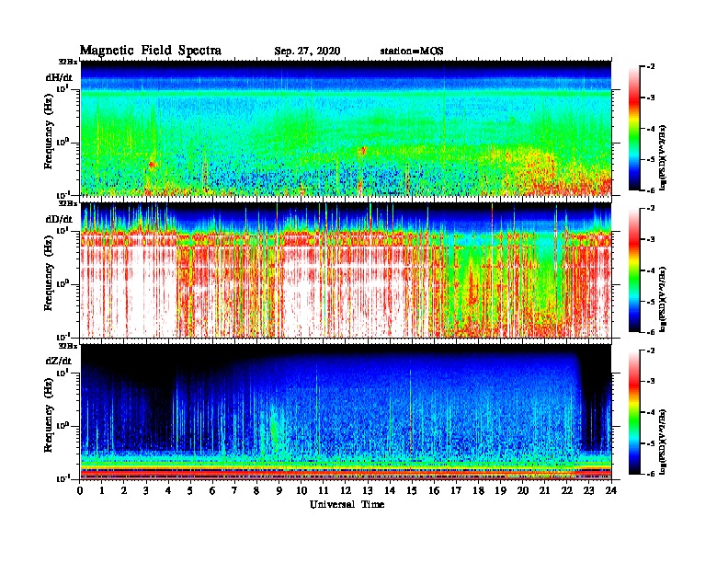Click the dH/dt spectrogram plot area
The height and width of the screenshot is (563, 728).
click(x=346, y=128)
